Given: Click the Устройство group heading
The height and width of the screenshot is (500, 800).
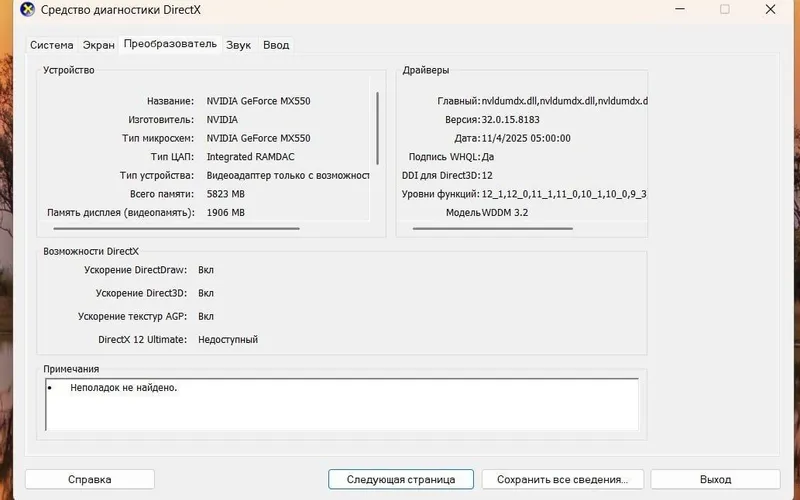Looking at the screenshot, I should point(69,70).
